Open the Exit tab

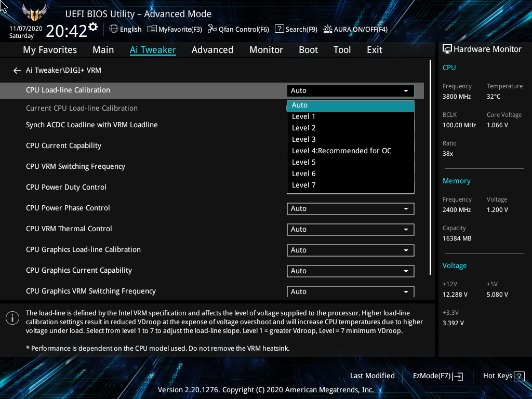point(375,50)
